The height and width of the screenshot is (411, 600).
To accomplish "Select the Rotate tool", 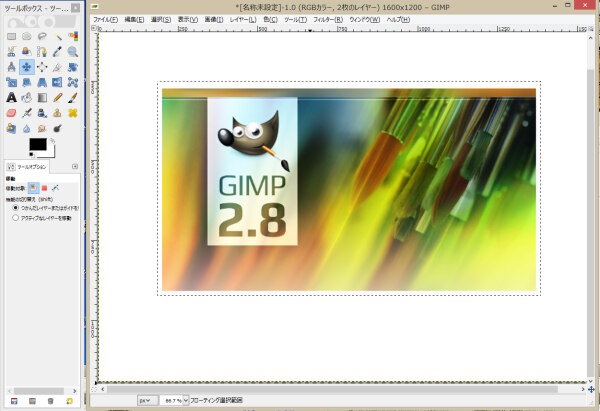I will pos(73,67).
